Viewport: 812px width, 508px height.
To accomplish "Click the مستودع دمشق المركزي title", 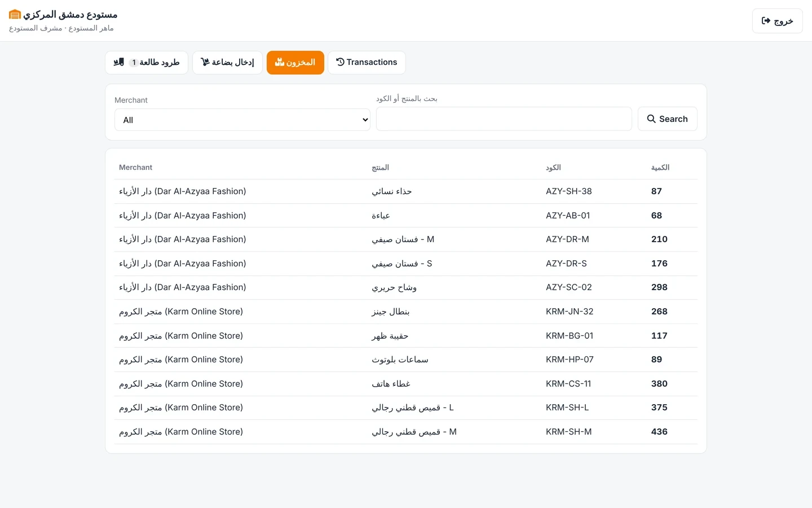I will [70, 15].
